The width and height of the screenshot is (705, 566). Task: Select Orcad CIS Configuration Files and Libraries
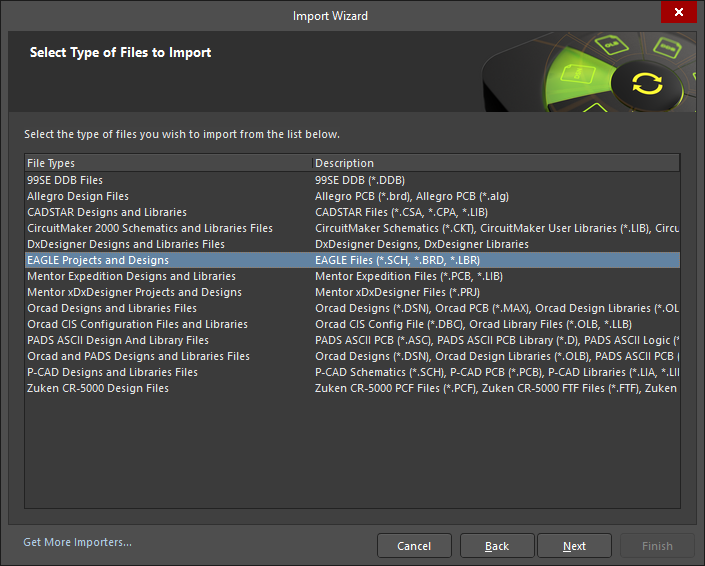point(352,324)
